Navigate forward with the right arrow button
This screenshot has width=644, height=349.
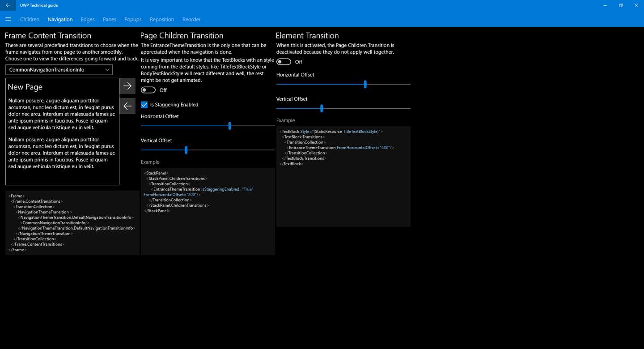[x=127, y=86]
